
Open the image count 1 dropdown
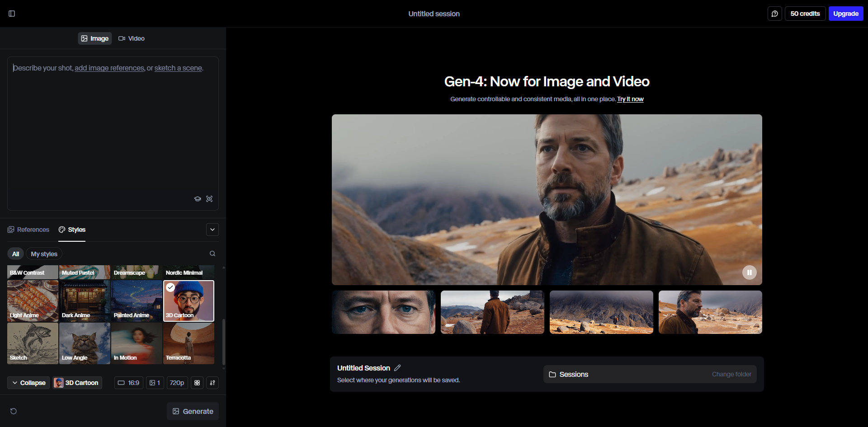click(x=155, y=383)
